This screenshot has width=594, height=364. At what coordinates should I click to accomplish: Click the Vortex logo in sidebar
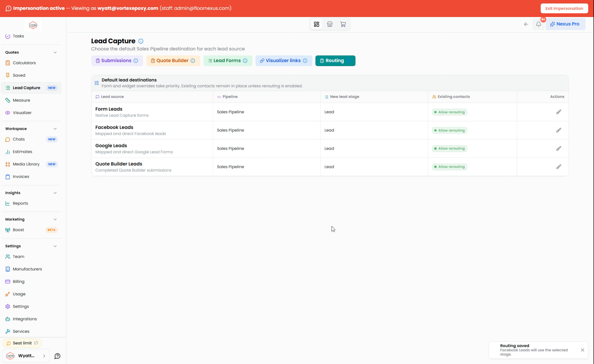(33, 25)
